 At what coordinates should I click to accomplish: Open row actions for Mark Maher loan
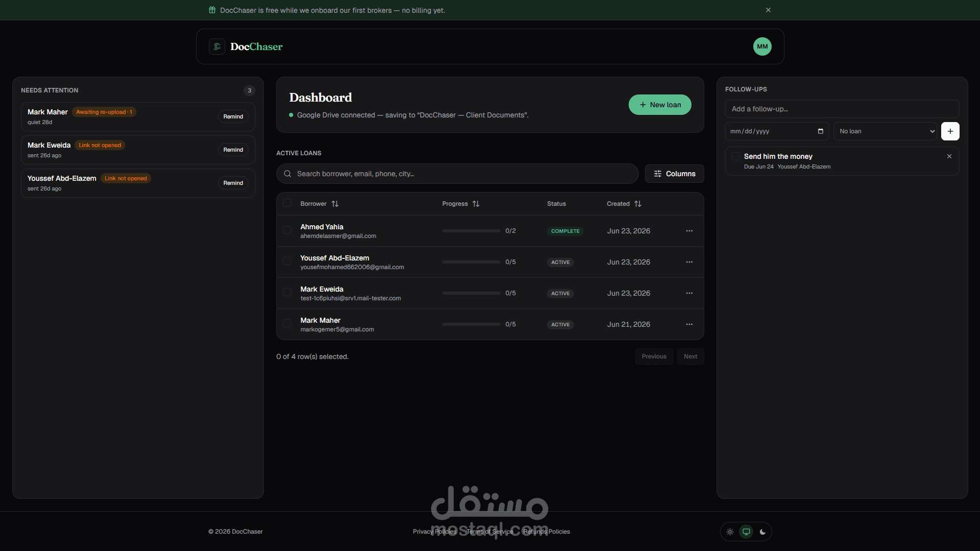click(x=689, y=324)
